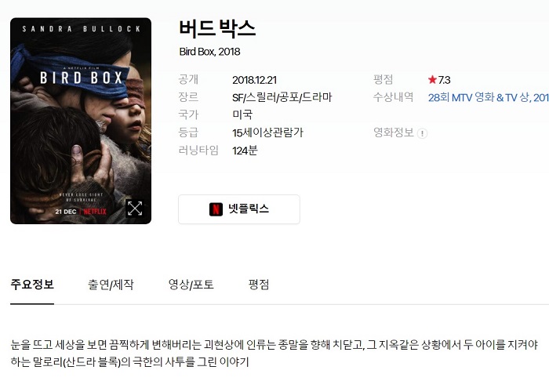Image resolution: width=549 pixels, height=392 pixels.
Task: Click the original title Bird Box, 2018
Action: pos(209,52)
